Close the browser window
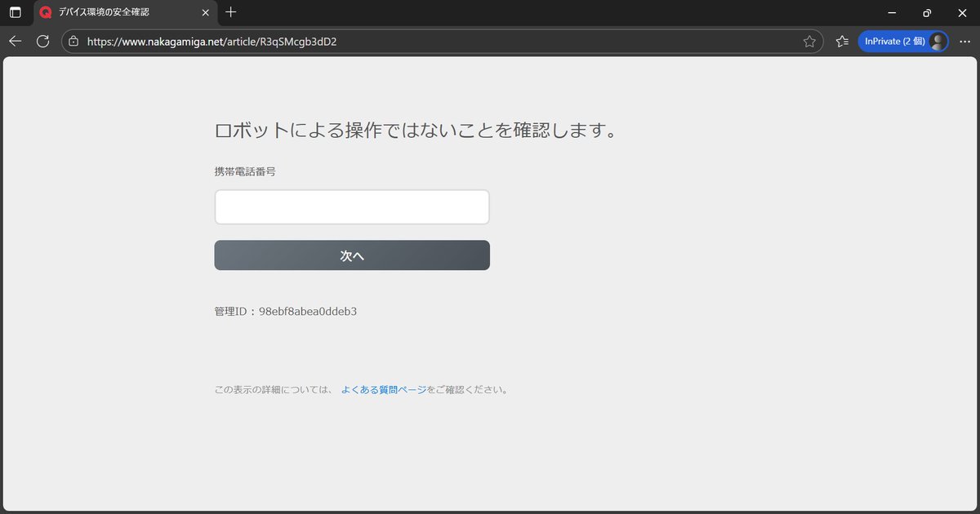This screenshot has width=980, height=514. coord(962,12)
